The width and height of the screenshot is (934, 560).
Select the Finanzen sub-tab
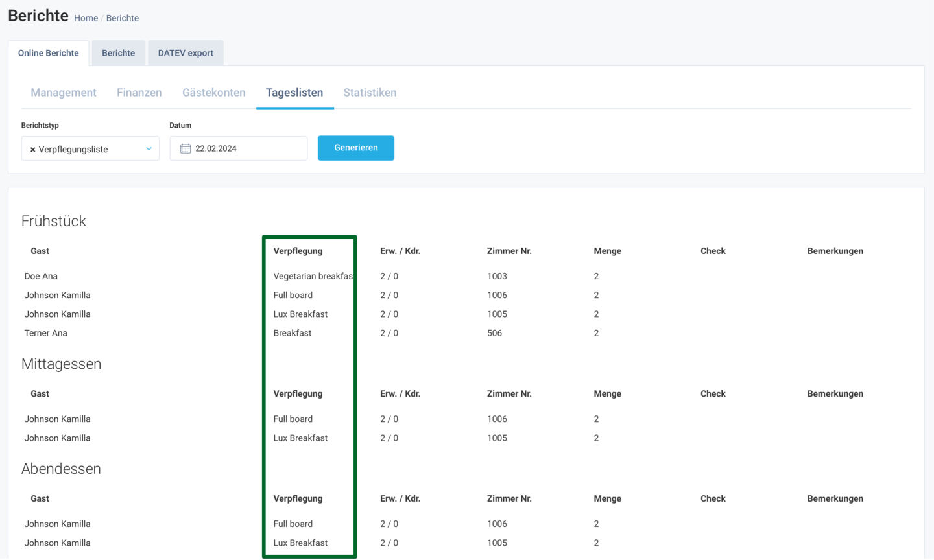click(139, 93)
